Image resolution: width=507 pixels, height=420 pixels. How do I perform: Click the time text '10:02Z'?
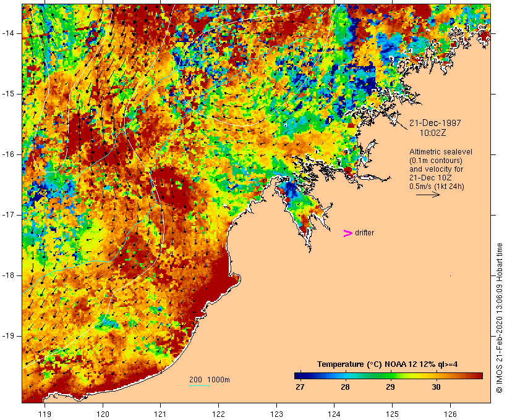pyautogui.click(x=433, y=133)
